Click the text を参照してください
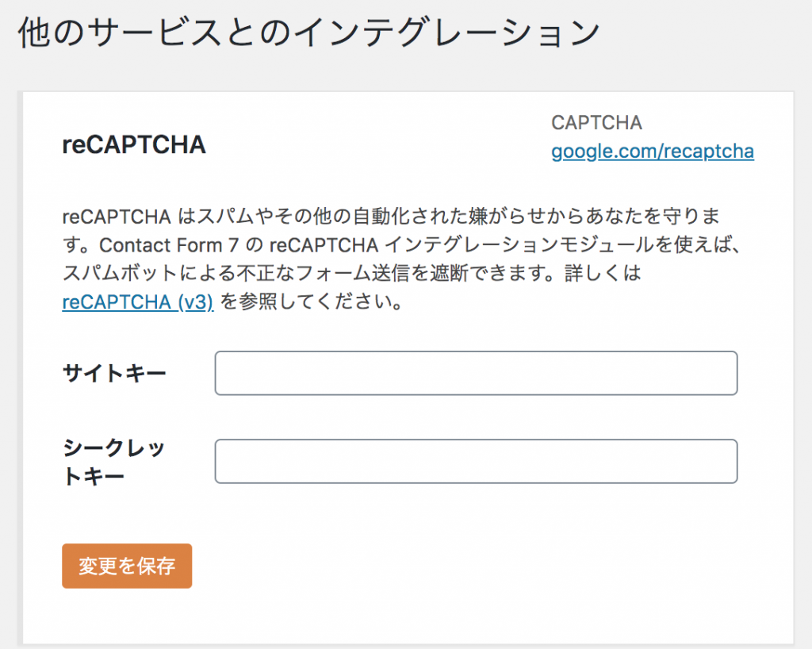Screen dimensions: 812x649 [x=311, y=302]
